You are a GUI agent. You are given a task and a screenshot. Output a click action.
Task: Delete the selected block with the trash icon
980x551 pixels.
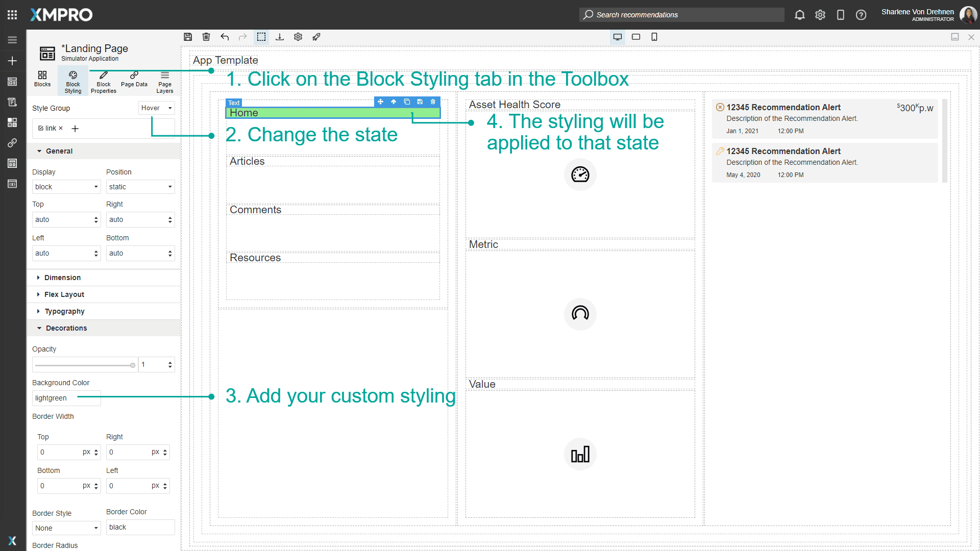click(433, 102)
